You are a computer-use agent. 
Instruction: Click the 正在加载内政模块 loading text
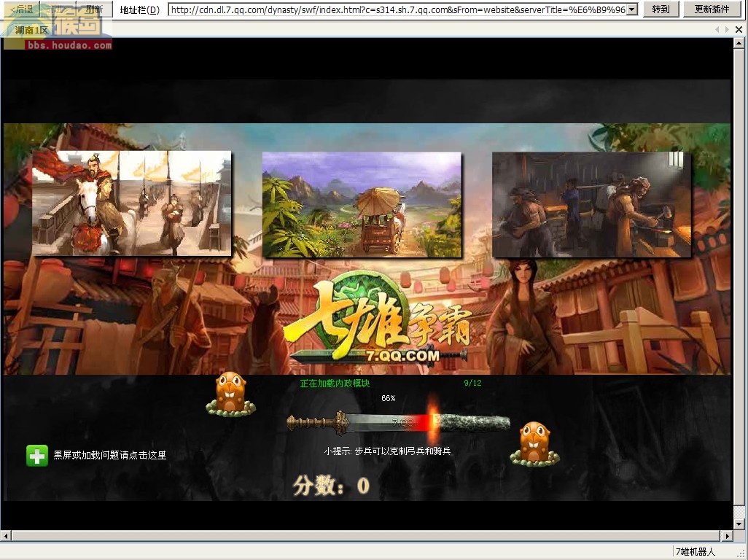(335, 383)
